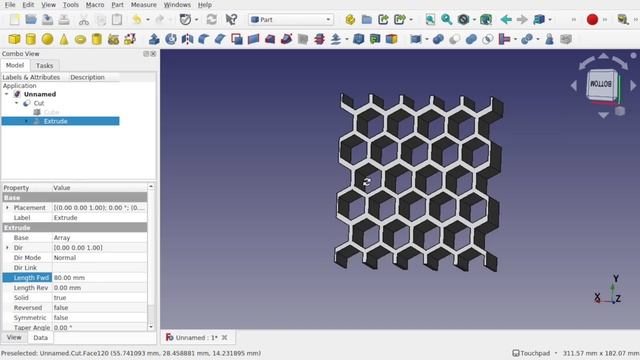Select the Fillet tool
This screenshot has height=360, width=640.
point(204,39)
